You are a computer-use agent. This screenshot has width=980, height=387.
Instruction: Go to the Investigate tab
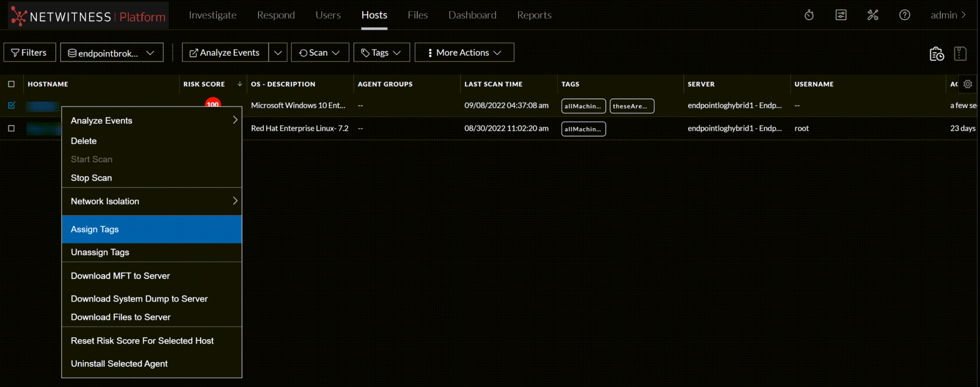213,15
